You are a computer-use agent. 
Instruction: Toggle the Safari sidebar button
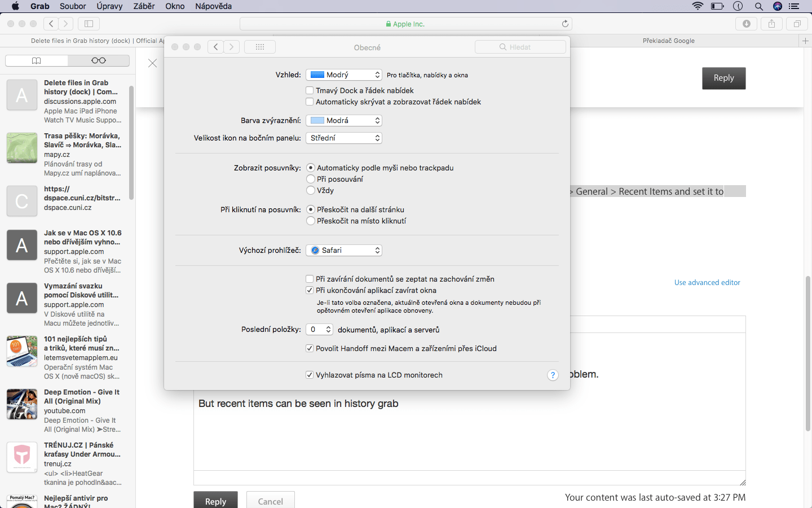[x=89, y=24]
